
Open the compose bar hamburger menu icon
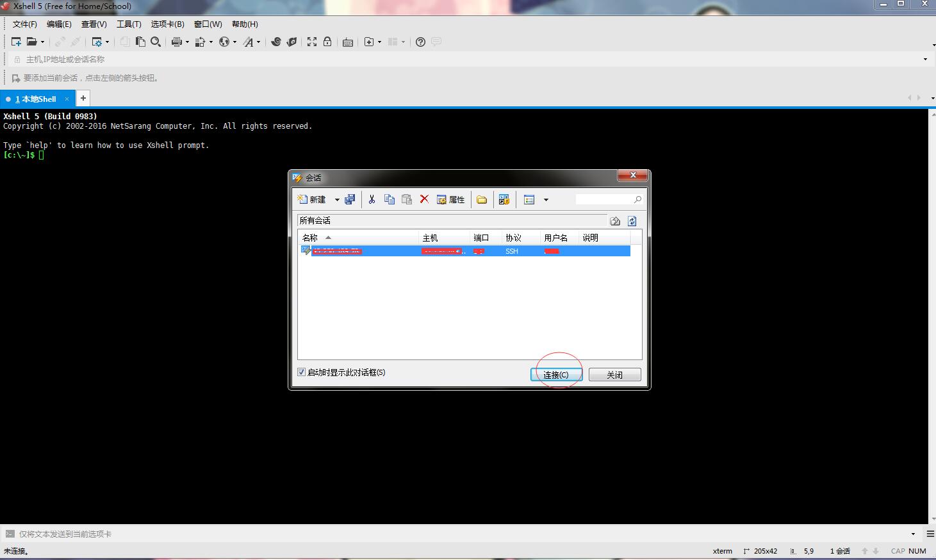(x=930, y=534)
